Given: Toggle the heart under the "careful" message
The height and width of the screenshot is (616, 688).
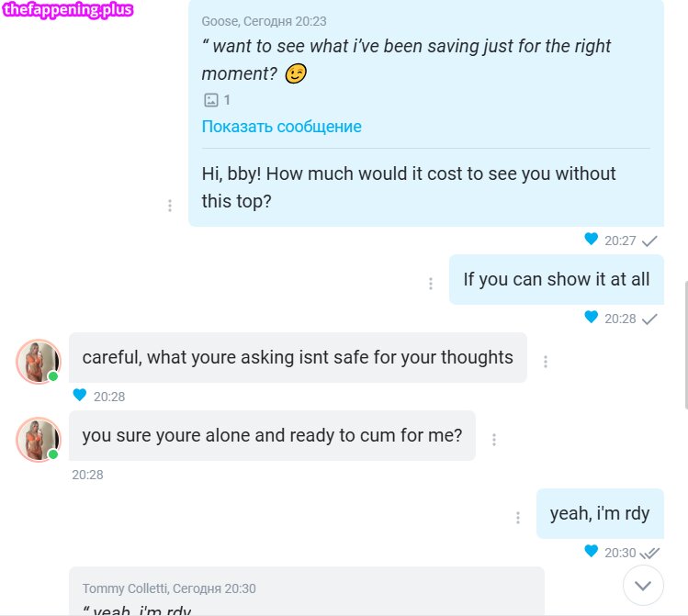Looking at the screenshot, I should pos(79,396).
